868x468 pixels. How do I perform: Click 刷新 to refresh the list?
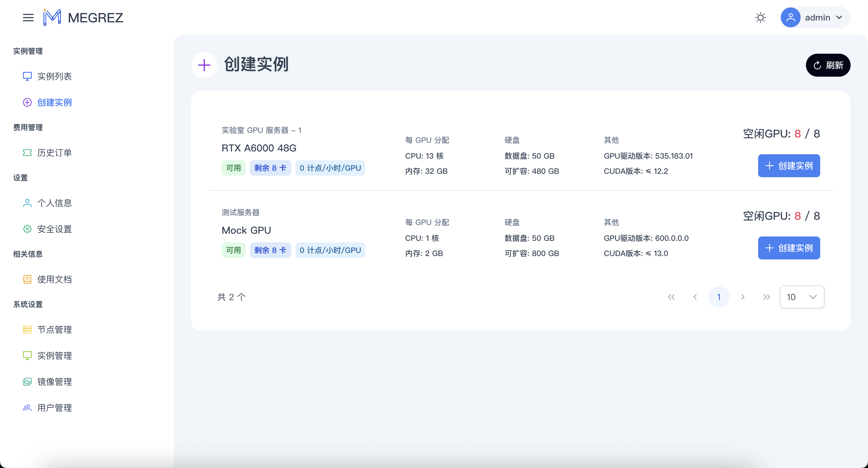pyautogui.click(x=828, y=65)
